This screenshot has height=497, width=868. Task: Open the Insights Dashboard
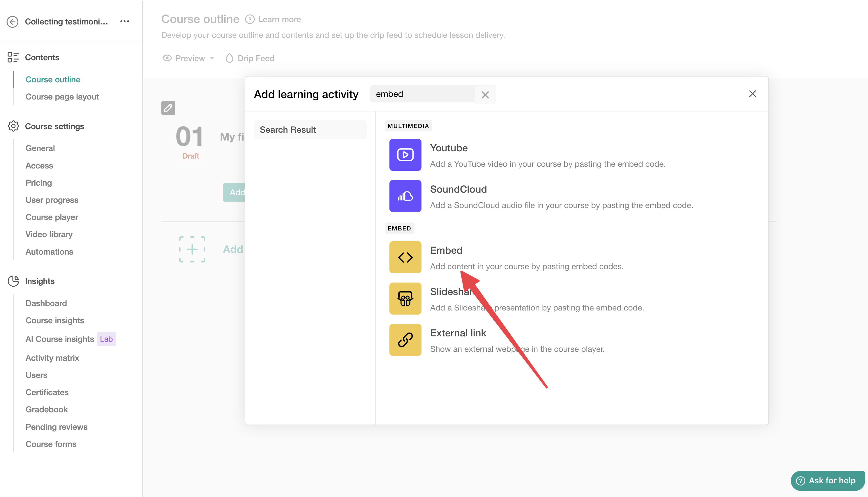point(46,303)
